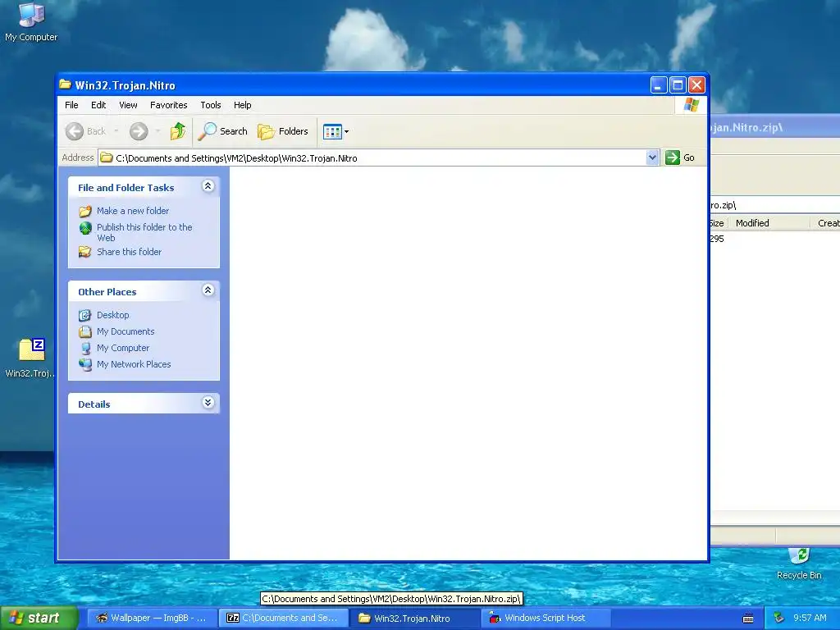Collapse Other Places panel
Screen dimensions: 840x630
point(208,290)
